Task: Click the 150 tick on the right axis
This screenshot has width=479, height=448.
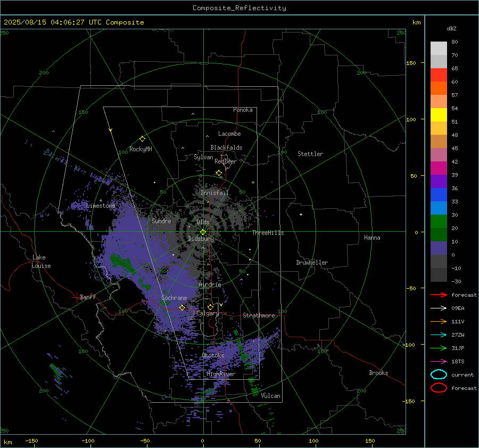Action: pyautogui.click(x=411, y=63)
